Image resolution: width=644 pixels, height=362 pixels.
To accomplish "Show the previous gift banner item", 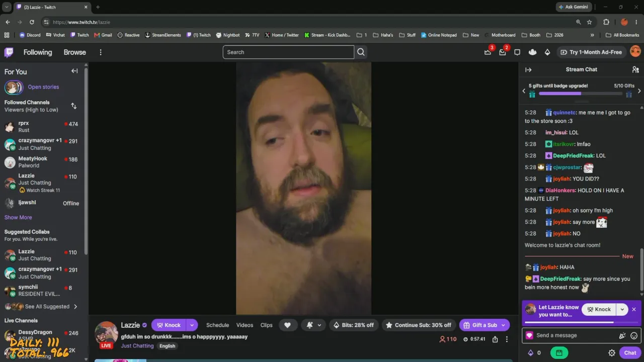I will point(524,91).
